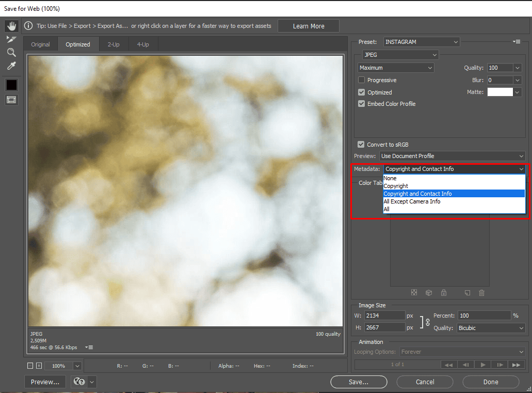Switch to the 2-Up tab
Viewport: 532px width, 393px height.
[x=114, y=44]
